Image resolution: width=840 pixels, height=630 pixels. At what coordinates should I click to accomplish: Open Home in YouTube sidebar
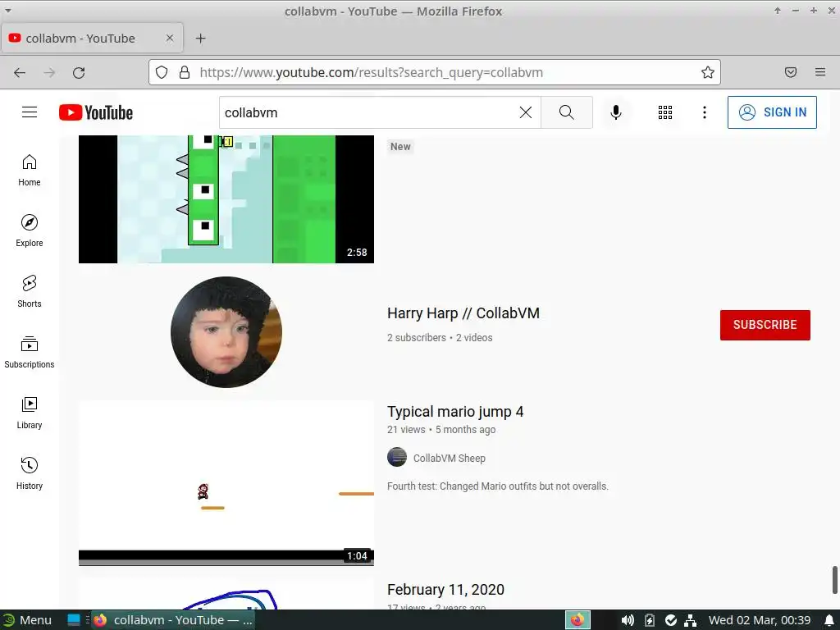click(x=30, y=171)
